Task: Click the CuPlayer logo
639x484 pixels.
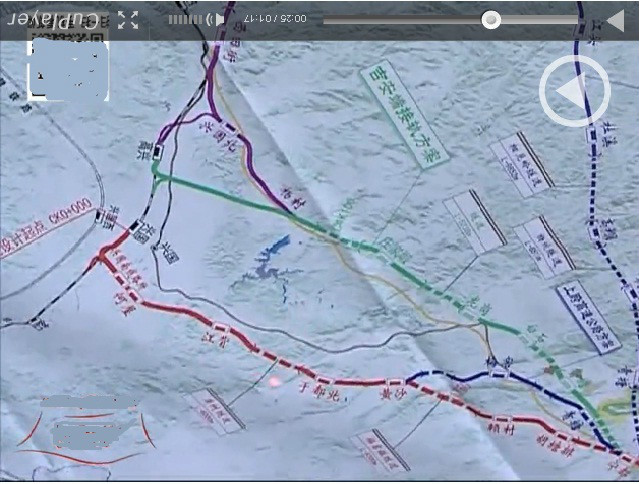Action: click(x=53, y=20)
